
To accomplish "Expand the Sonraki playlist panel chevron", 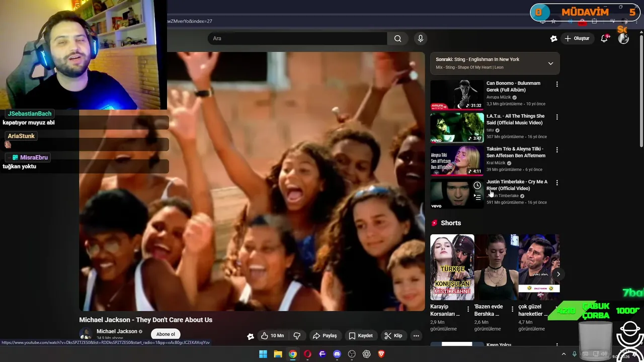I will [550, 63].
